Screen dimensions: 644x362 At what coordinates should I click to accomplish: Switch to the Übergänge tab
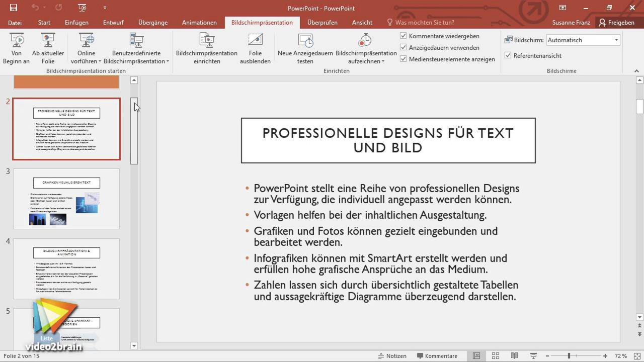153,23
